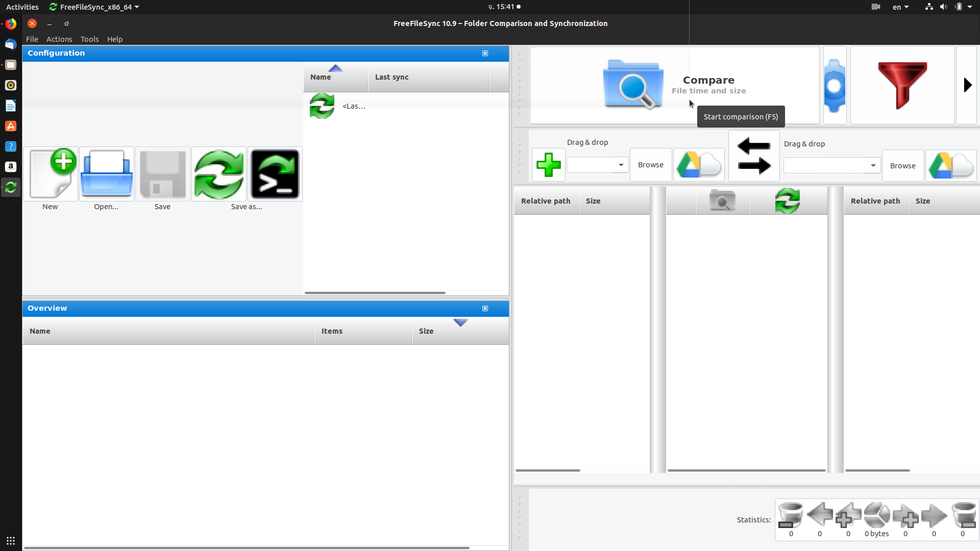Open Ubuntu Software from the dock
The image size is (980, 551).
point(11,126)
